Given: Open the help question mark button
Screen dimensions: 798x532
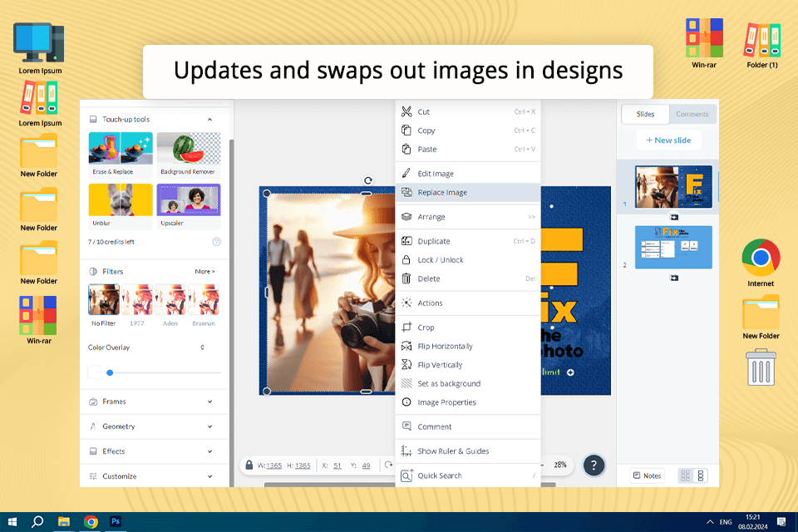Looking at the screenshot, I should (594, 465).
